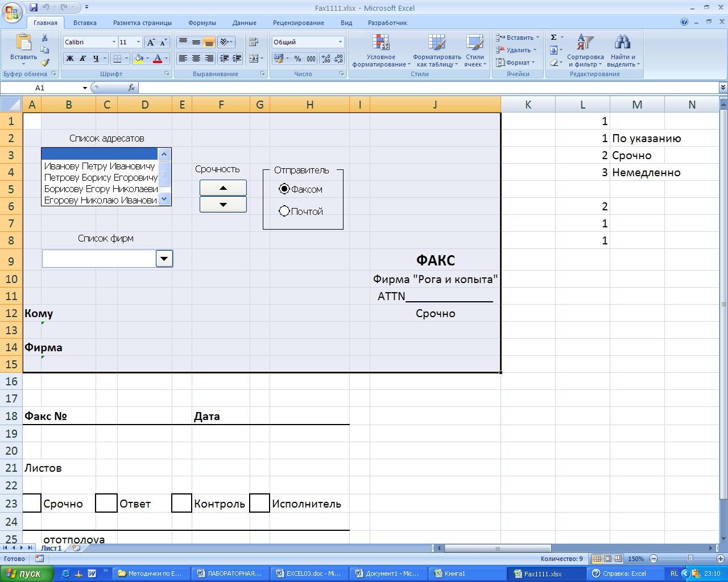Align text left icon

point(183,58)
